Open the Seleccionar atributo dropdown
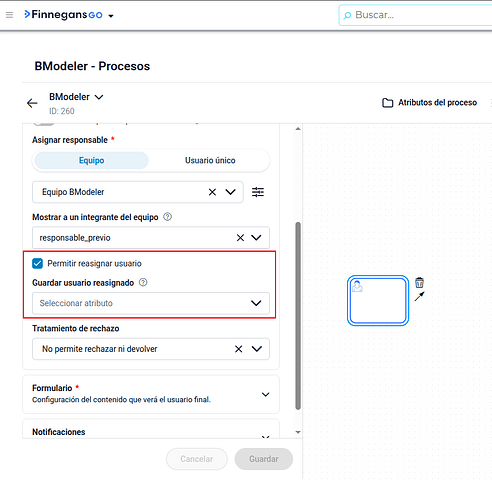 (151, 303)
